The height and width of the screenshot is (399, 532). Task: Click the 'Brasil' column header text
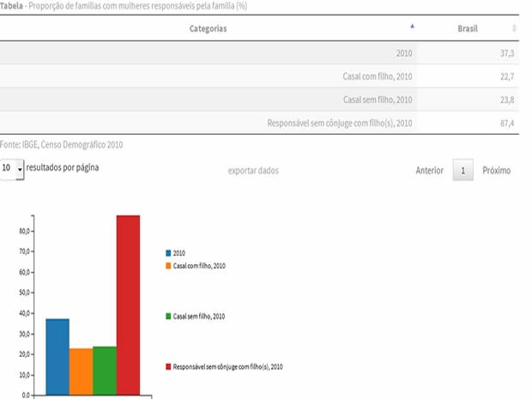pyautogui.click(x=468, y=28)
